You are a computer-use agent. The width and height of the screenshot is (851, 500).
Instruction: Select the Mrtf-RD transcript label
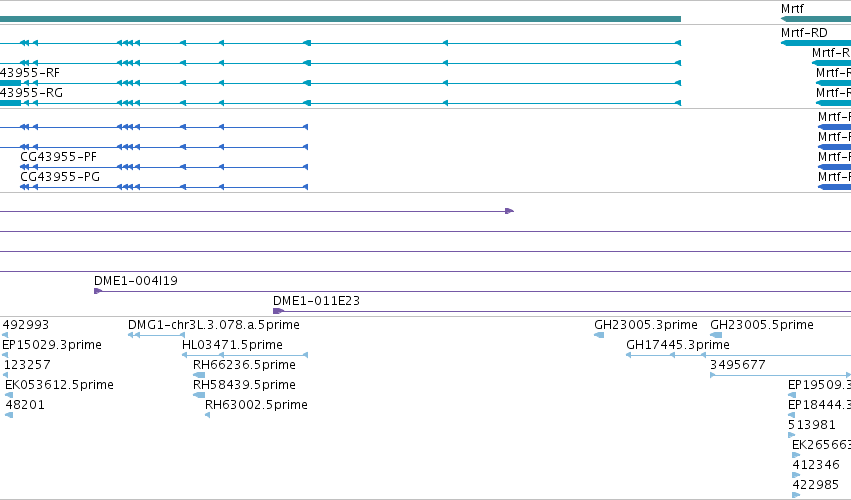[804, 33]
